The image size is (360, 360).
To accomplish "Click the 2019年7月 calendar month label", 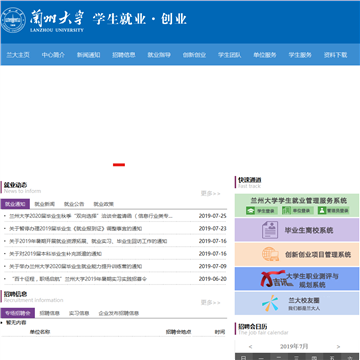I will click(x=294, y=346).
